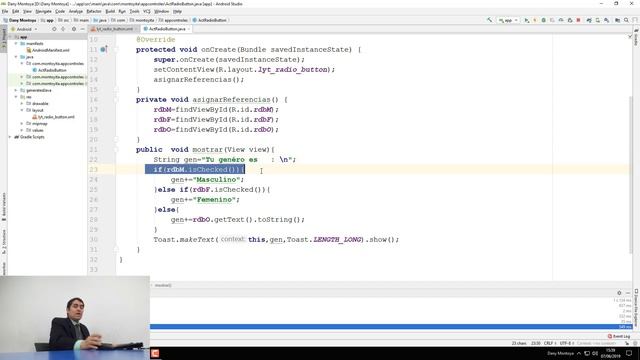Click the 'Dany Montoya' project breadcrumb

(20, 20)
